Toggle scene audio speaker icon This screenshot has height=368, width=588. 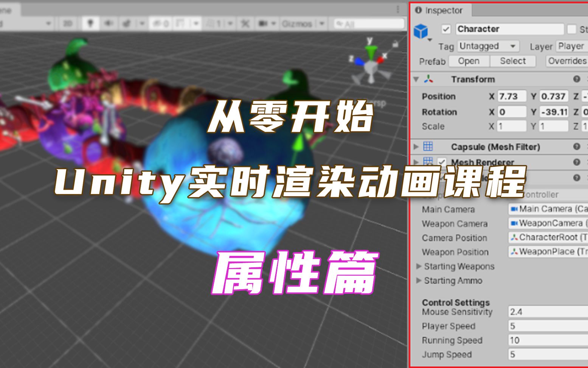[x=109, y=23]
